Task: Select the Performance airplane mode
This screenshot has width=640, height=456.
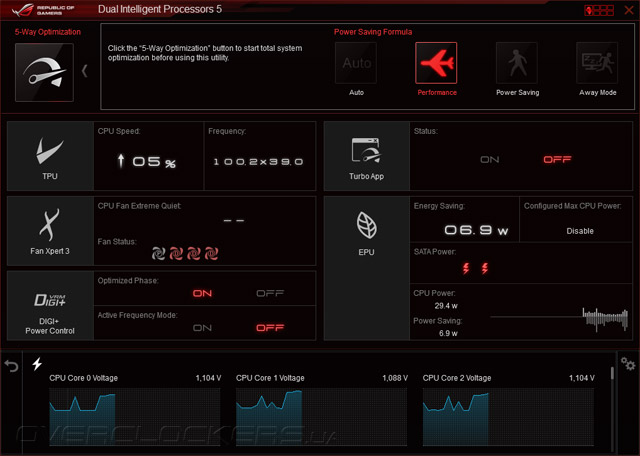Action: pyautogui.click(x=436, y=63)
